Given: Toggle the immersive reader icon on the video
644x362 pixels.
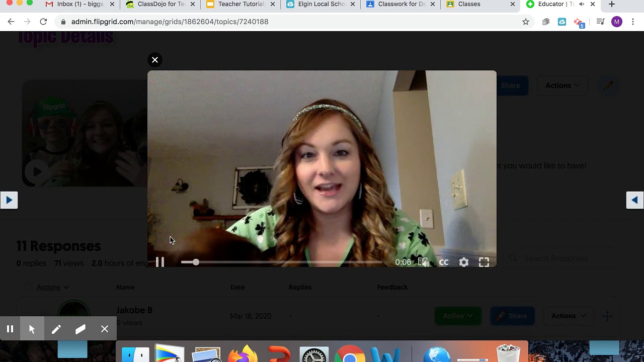Looking at the screenshot, I should pos(424,262).
